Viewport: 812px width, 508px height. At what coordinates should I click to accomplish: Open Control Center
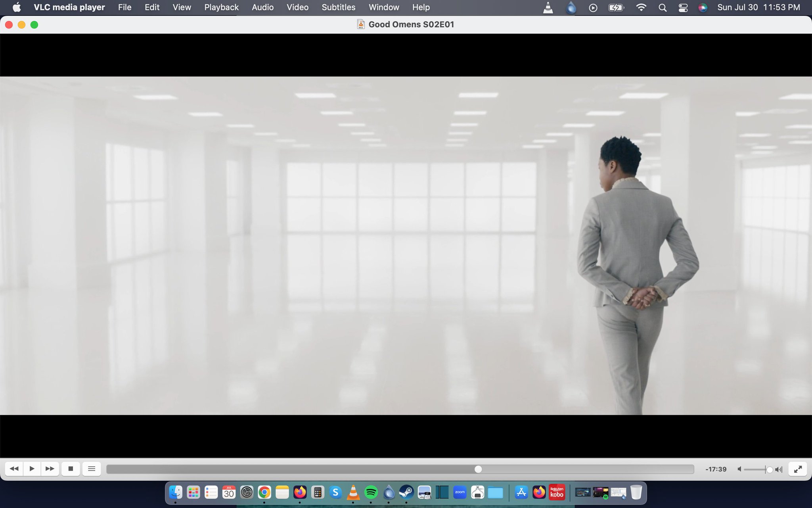tap(683, 8)
